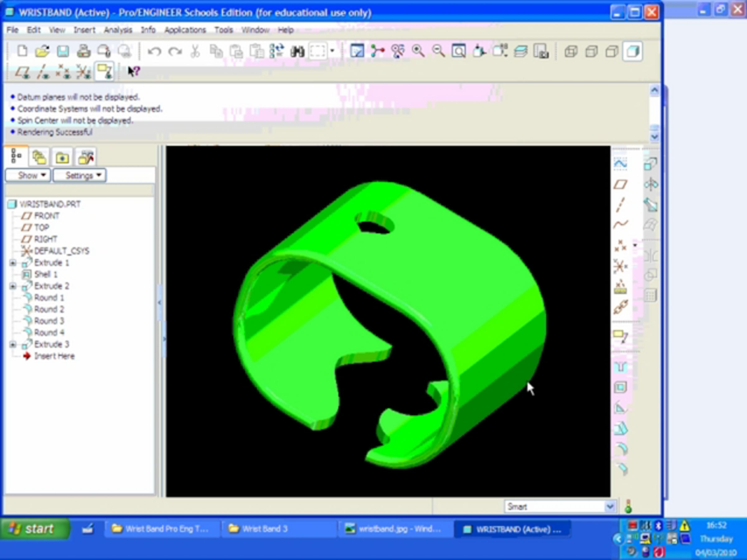Open an existing file via folder icon
Image resolution: width=747 pixels, height=560 pixels.
[x=42, y=51]
